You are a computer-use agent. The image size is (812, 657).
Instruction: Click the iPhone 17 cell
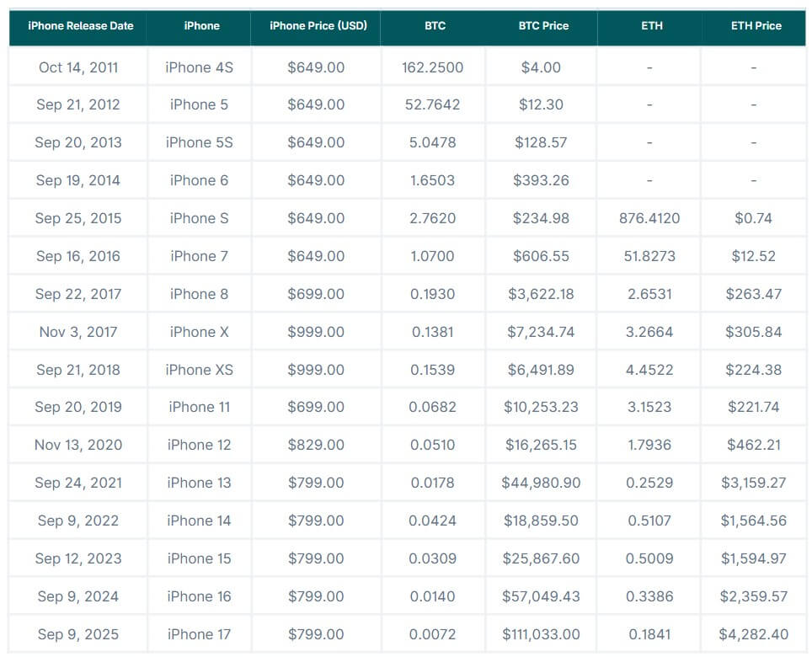199,633
